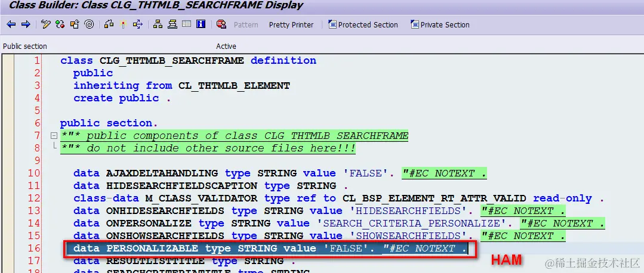The width and height of the screenshot is (644, 273).
Task: Open the Where-Used List icon
Action: pyautogui.click(x=137, y=24)
